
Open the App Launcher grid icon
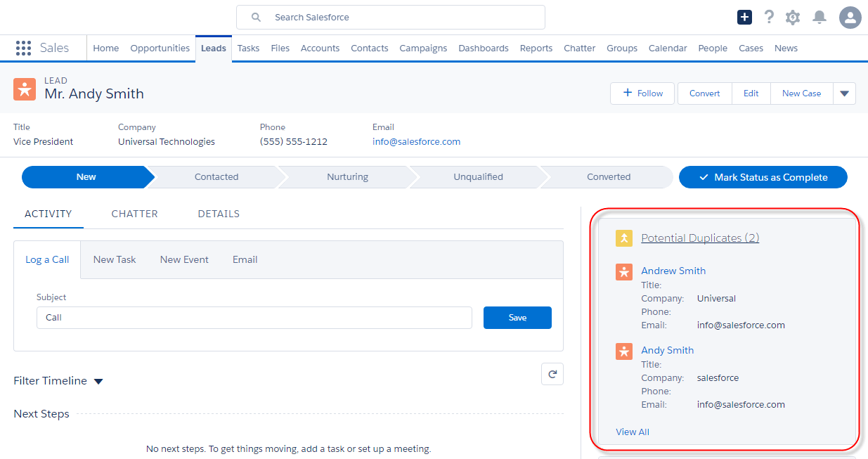pyautogui.click(x=23, y=48)
